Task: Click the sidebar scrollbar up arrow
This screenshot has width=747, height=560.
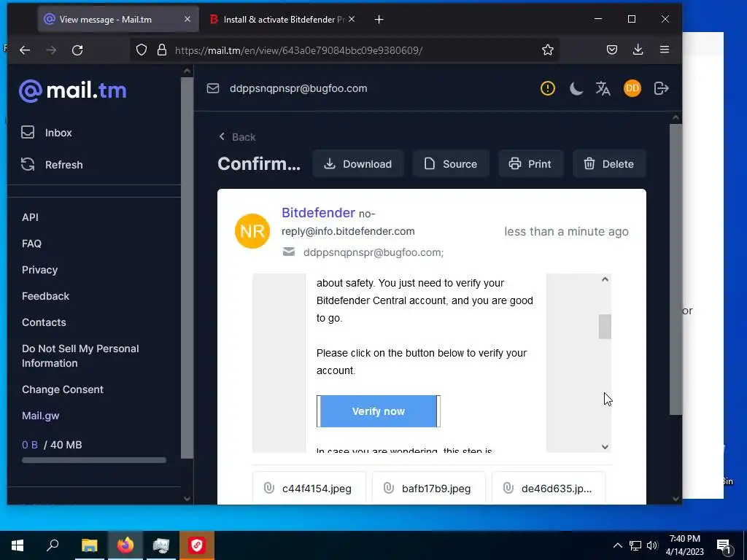Action: click(x=187, y=71)
